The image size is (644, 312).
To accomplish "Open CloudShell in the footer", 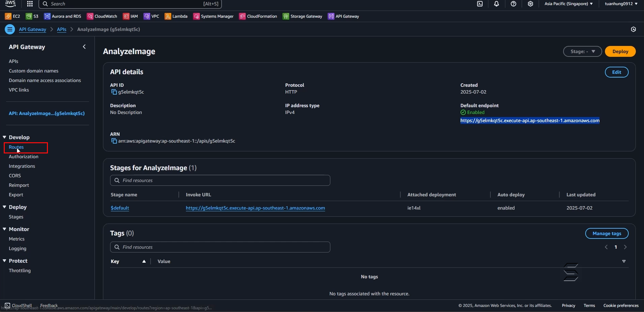I will [x=19, y=306].
